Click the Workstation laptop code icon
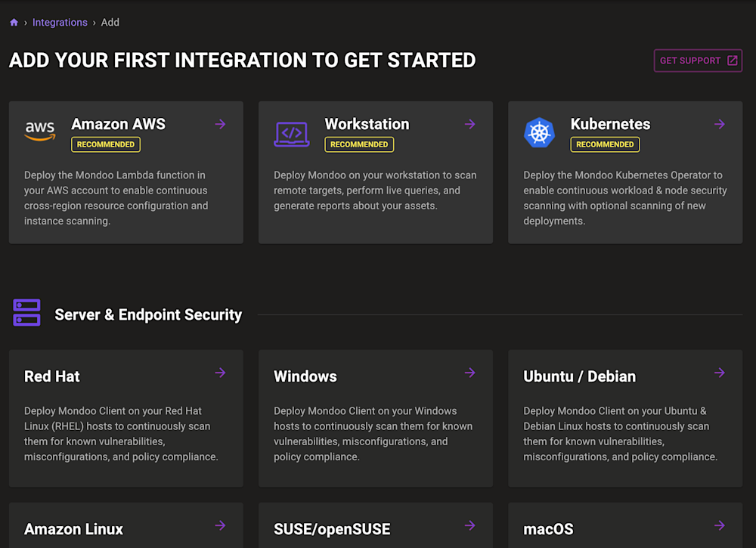Image resolution: width=756 pixels, height=548 pixels. pyautogui.click(x=292, y=134)
